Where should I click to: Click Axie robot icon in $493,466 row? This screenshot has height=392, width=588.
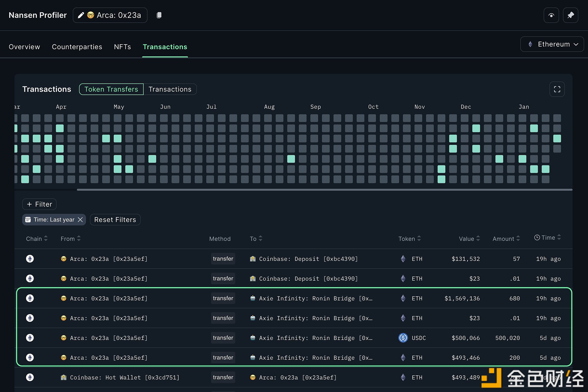point(253,358)
